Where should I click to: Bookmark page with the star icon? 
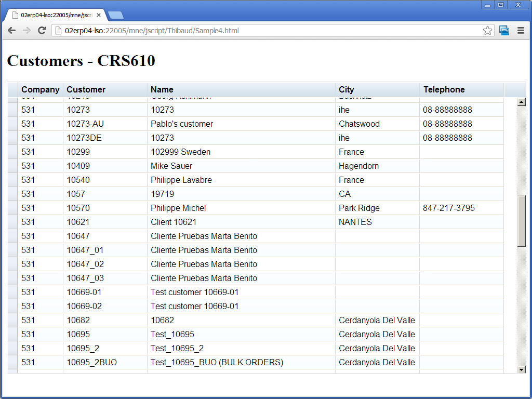click(487, 31)
